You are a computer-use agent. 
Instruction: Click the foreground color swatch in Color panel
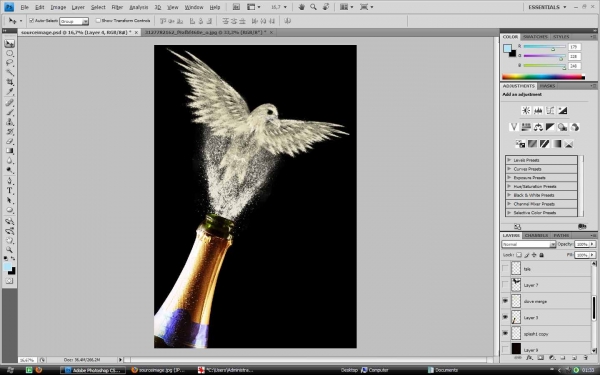coord(507,48)
